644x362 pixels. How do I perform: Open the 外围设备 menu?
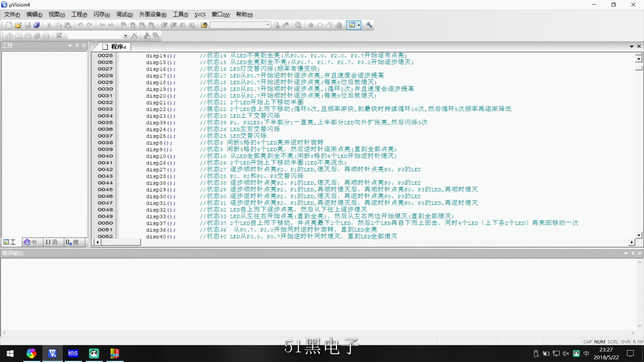click(152, 15)
